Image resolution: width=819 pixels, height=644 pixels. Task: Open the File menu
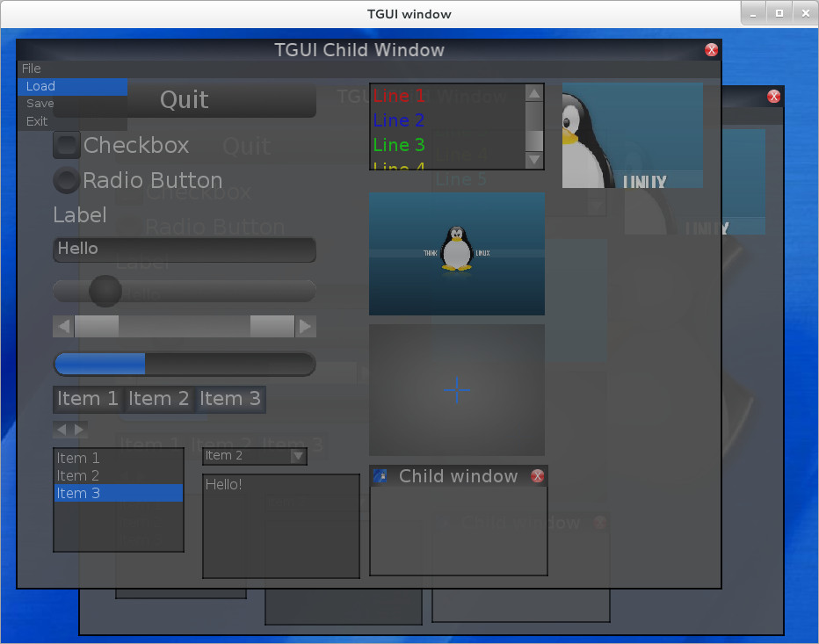pyautogui.click(x=32, y=69)
